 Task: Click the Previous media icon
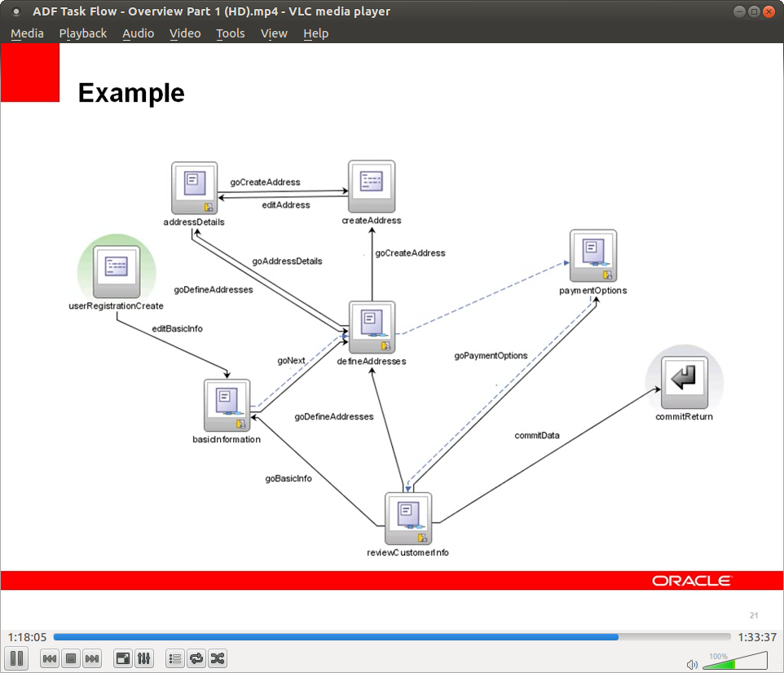[49, 658]
